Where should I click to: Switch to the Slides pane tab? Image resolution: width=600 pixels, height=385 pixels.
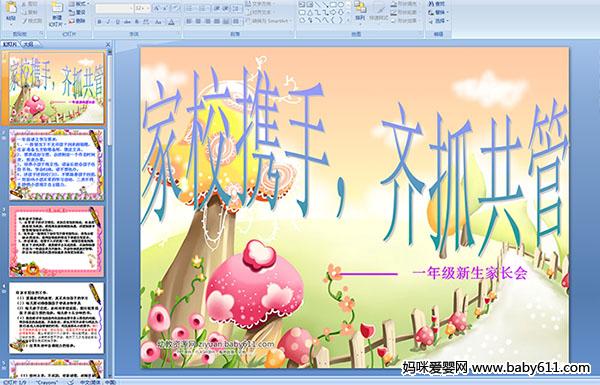[x=10, y=44]
